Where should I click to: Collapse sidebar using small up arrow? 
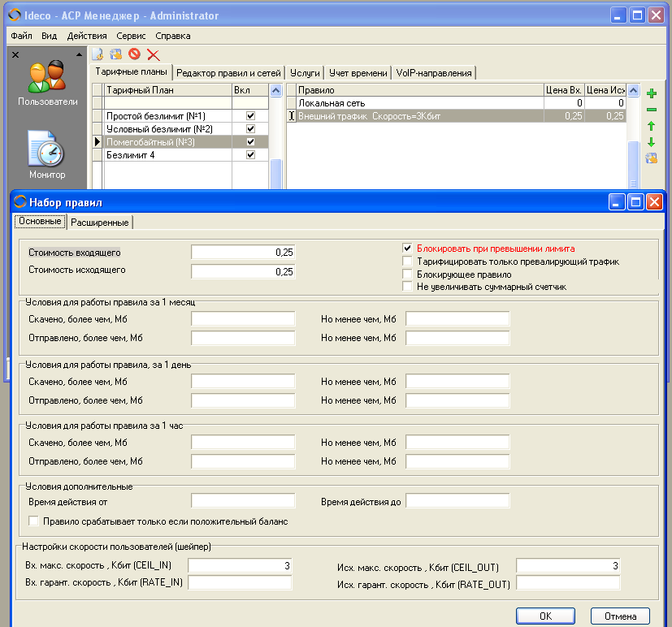[79, 55]
